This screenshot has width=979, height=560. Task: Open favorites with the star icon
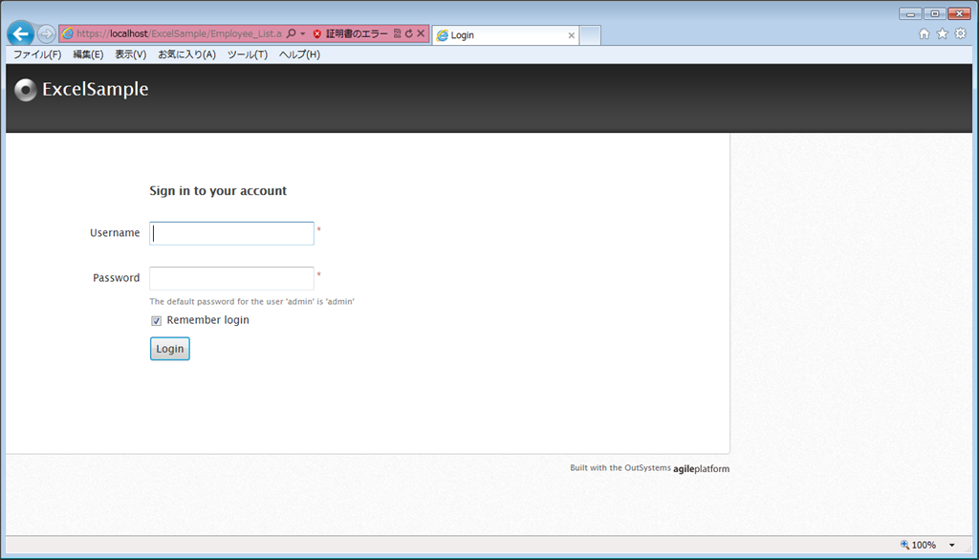pos(942,33)
